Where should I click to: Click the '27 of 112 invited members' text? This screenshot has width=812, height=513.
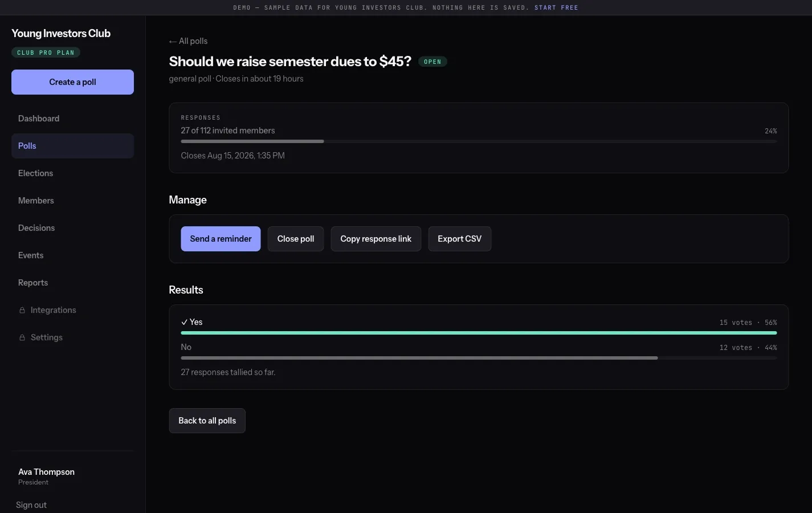(x=228, y=131)
